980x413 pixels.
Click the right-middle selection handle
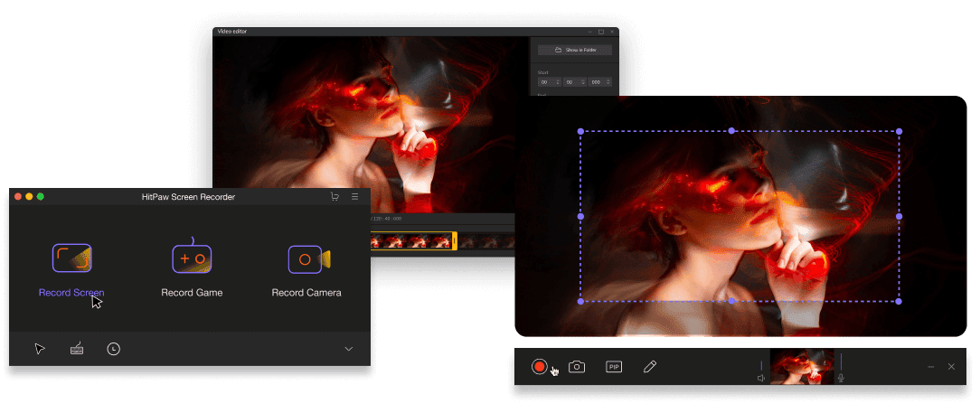pos(900,216)
